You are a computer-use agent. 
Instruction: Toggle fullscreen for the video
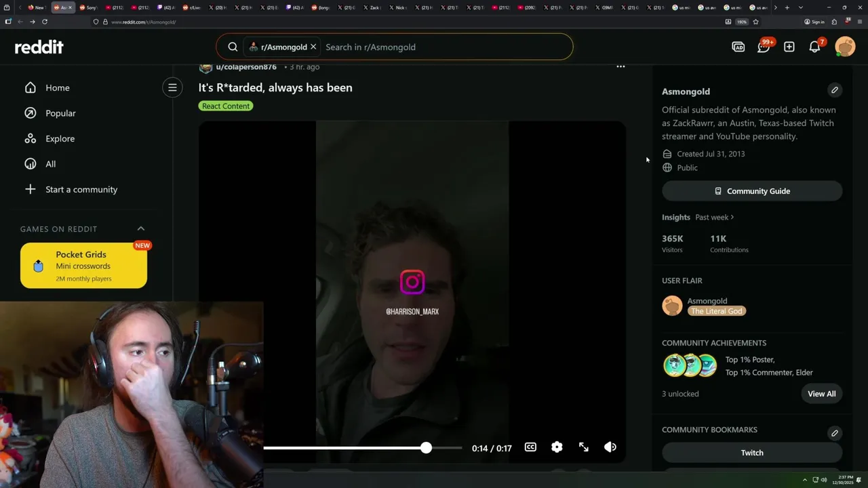584,447
